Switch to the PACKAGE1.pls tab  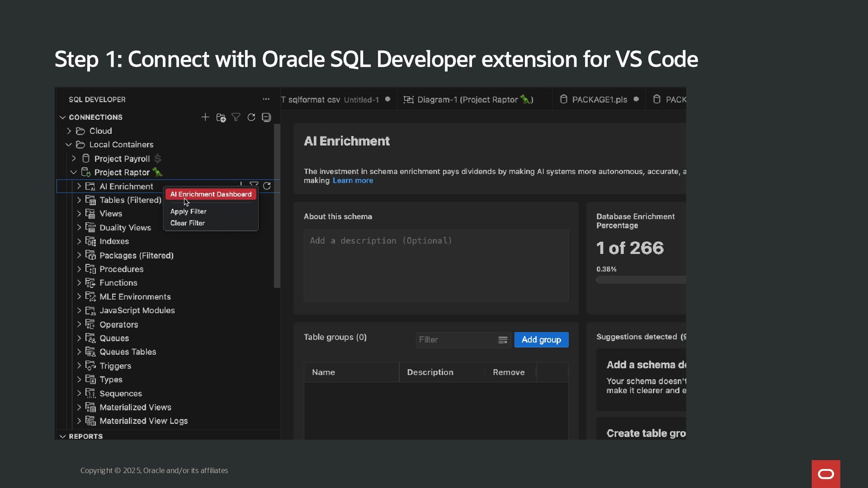click(x=599, y=100)
